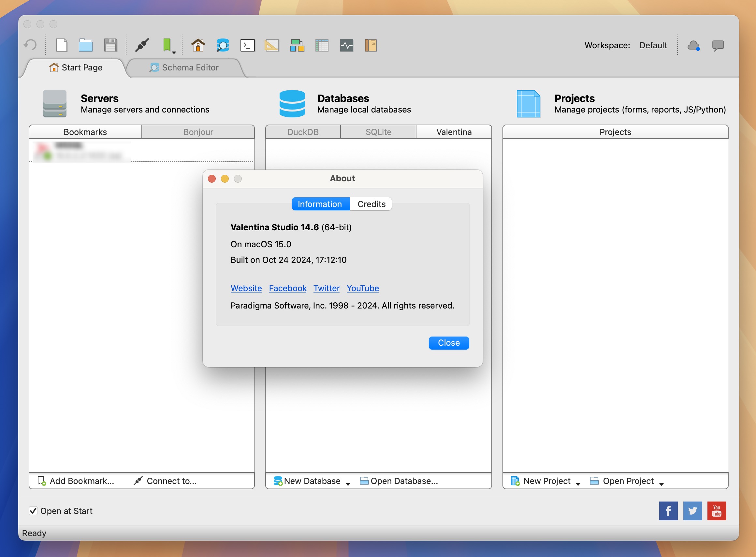756x557 pixels.
Task: Click the New Database button
Action: pyautogui.click(x=307, y=481)
